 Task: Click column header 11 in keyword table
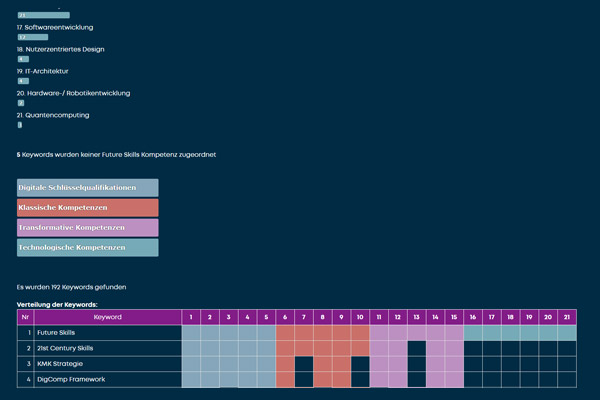point(379,317)
